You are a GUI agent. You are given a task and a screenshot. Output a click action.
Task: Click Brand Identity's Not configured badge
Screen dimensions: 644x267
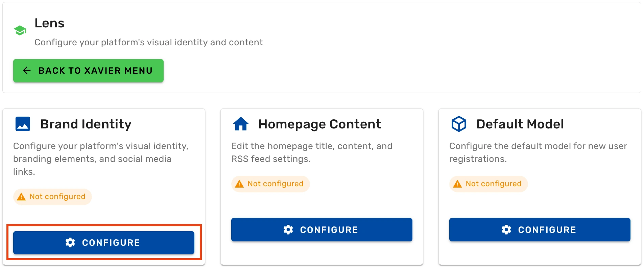(x=52, y=196)
